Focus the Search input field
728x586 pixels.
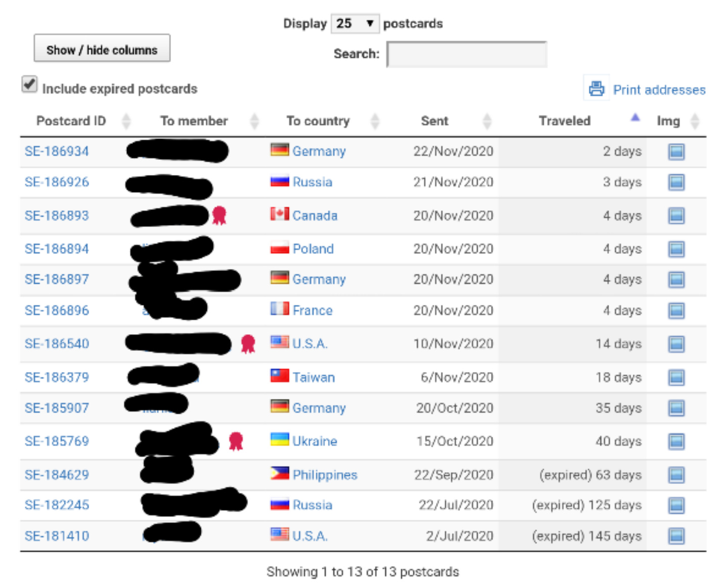466,54
